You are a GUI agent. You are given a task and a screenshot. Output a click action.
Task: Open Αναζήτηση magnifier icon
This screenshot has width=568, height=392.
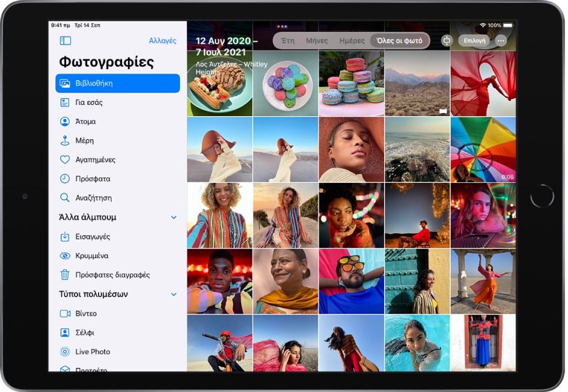[x=65, y=198]
